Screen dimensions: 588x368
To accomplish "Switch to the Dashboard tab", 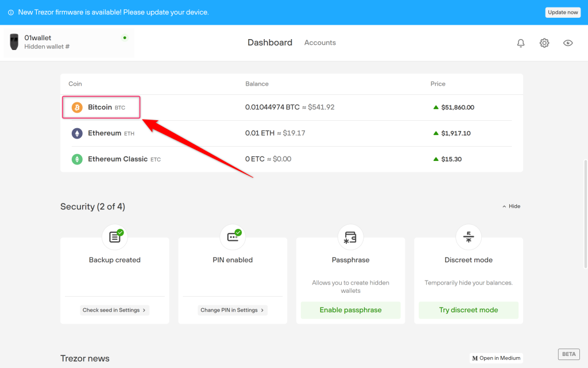I will pyautogui.click(x=270, y=43).
